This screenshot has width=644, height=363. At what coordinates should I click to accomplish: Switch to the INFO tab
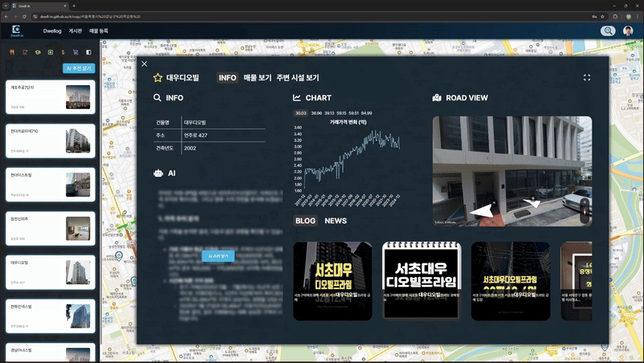point(227,78)
